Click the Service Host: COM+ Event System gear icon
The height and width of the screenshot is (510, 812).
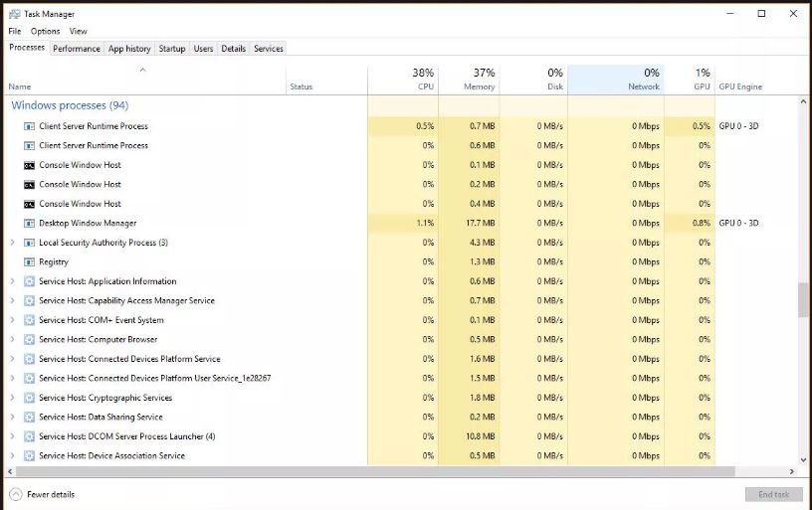30,320
